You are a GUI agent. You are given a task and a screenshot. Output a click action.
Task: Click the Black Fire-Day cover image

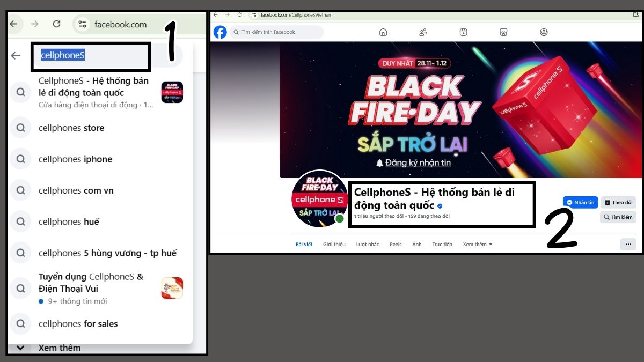(x=460, y=110)
